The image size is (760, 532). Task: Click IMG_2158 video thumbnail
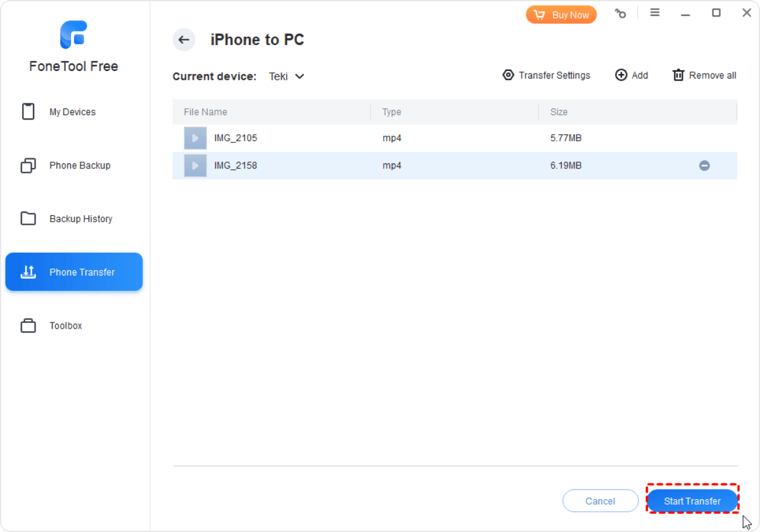(195, 166)
